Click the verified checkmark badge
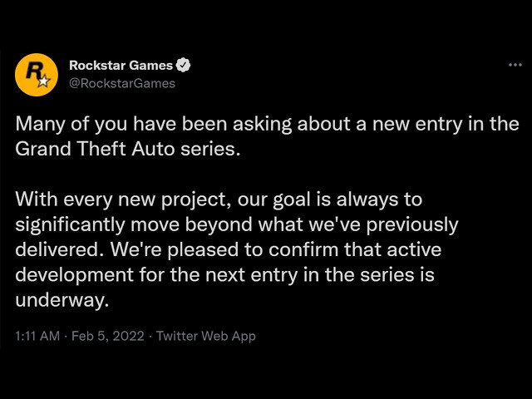The height and width of the screenshot is (399, 532). pos(183,65)
